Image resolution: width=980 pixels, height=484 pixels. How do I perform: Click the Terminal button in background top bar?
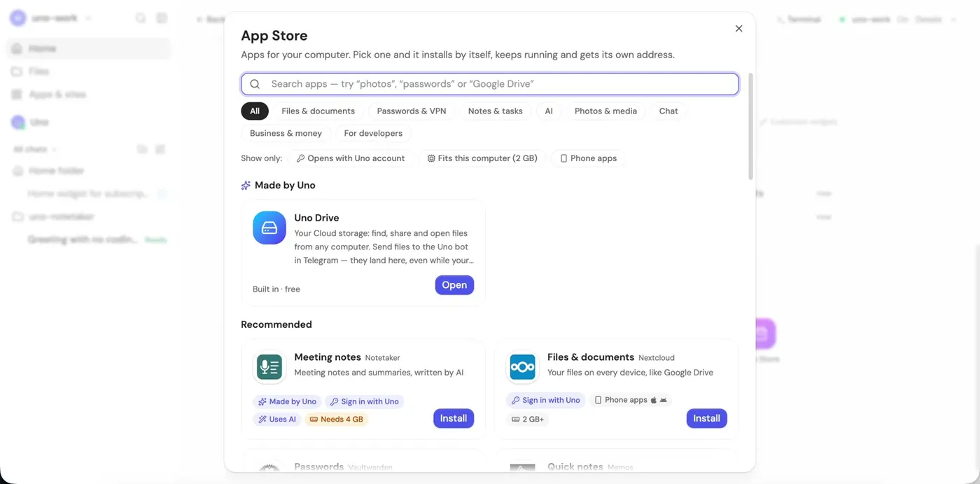coord(799,20)
